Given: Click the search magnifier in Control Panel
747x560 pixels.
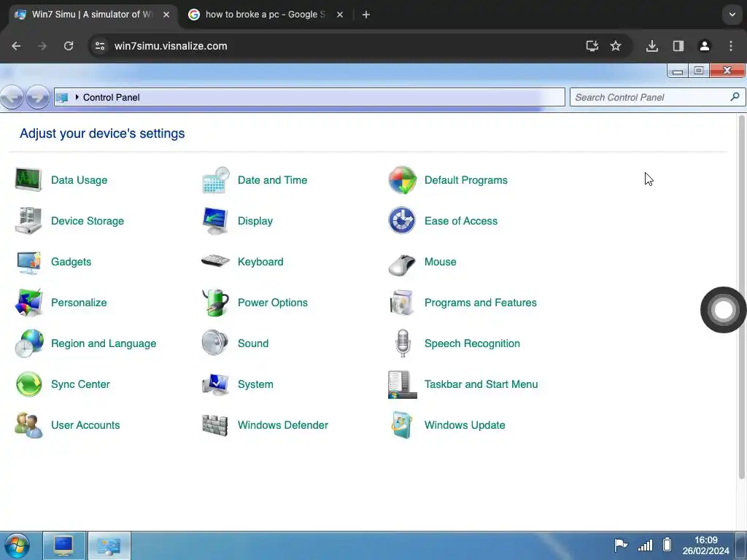Looking at the screenshot, I should point(735,97).
